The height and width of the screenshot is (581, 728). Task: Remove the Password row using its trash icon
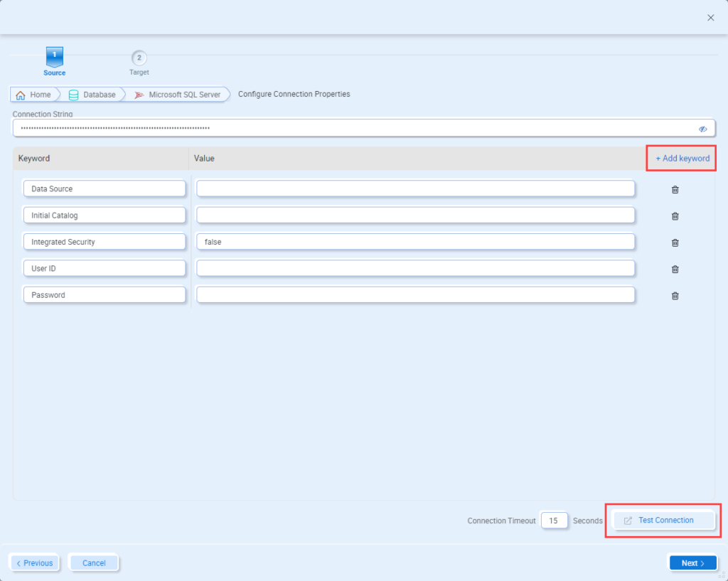tap(675, 296)
